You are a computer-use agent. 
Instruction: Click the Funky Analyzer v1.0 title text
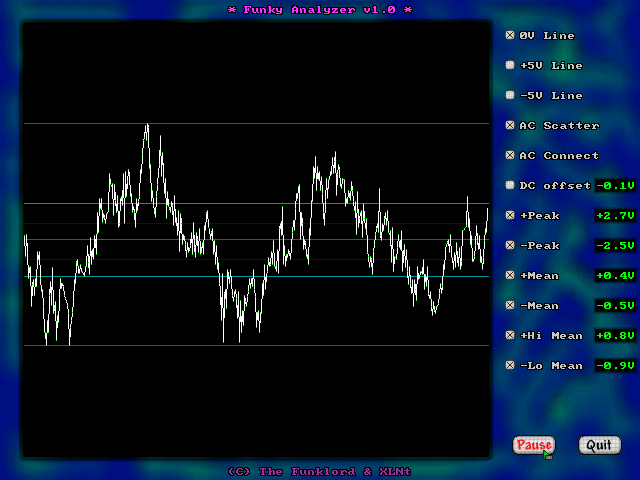320,10
